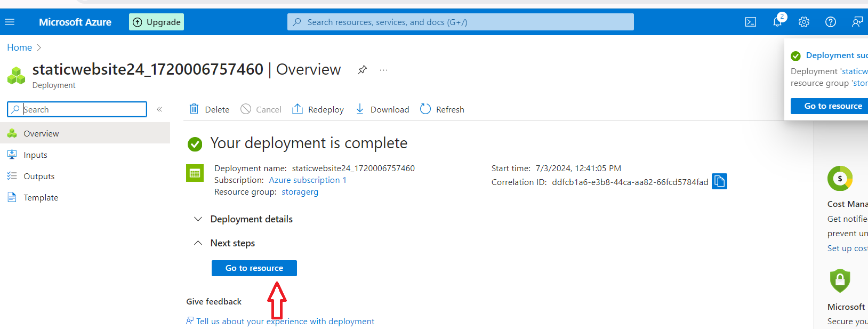Click the Cost Management donut icon
Screen dimensions: 868x329
click(840, 179)
